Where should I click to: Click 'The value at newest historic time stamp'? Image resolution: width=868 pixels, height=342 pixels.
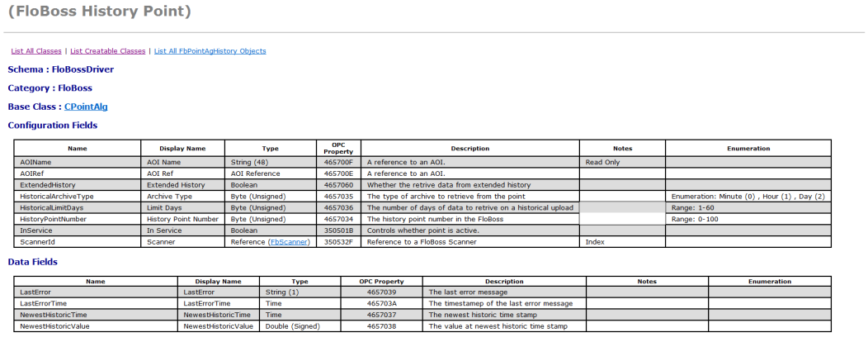[504, 326]
